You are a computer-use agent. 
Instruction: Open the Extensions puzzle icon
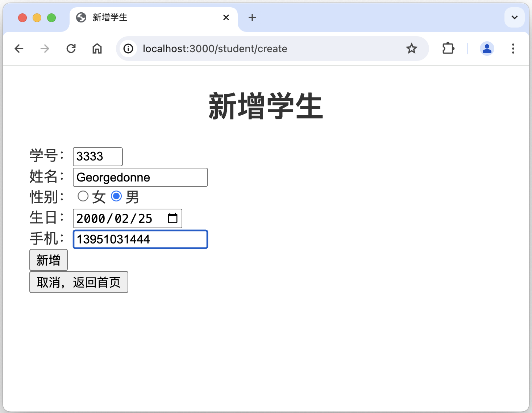tap(448, 49)
